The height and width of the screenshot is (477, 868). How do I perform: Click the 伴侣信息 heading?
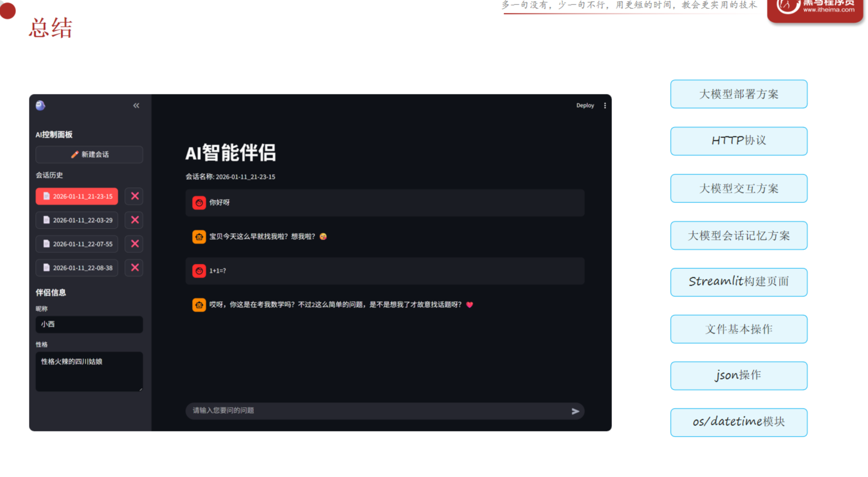[51, 293]
